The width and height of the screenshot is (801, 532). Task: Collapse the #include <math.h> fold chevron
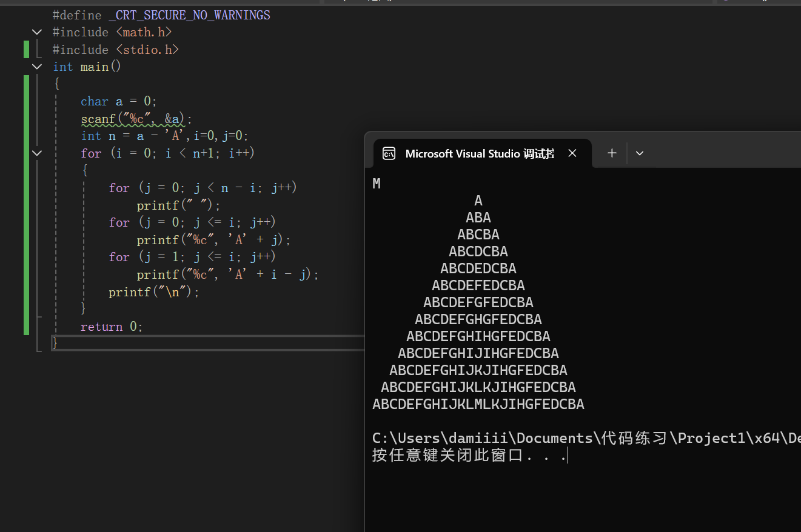(37, 32)
